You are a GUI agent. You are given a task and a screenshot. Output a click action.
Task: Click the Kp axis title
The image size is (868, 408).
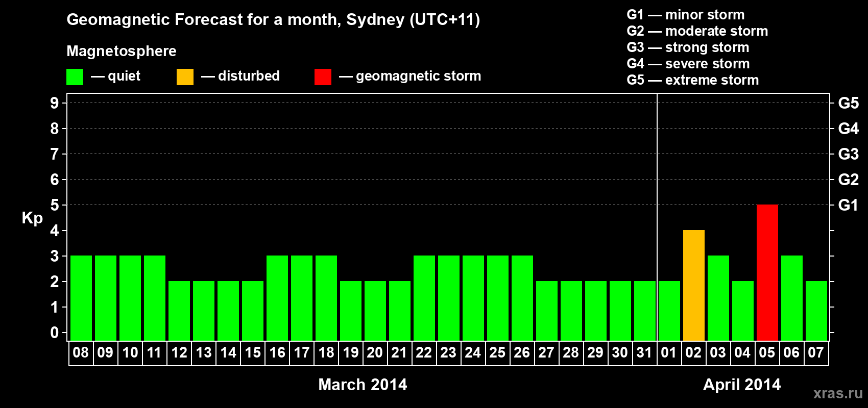[x=32, y=218]
